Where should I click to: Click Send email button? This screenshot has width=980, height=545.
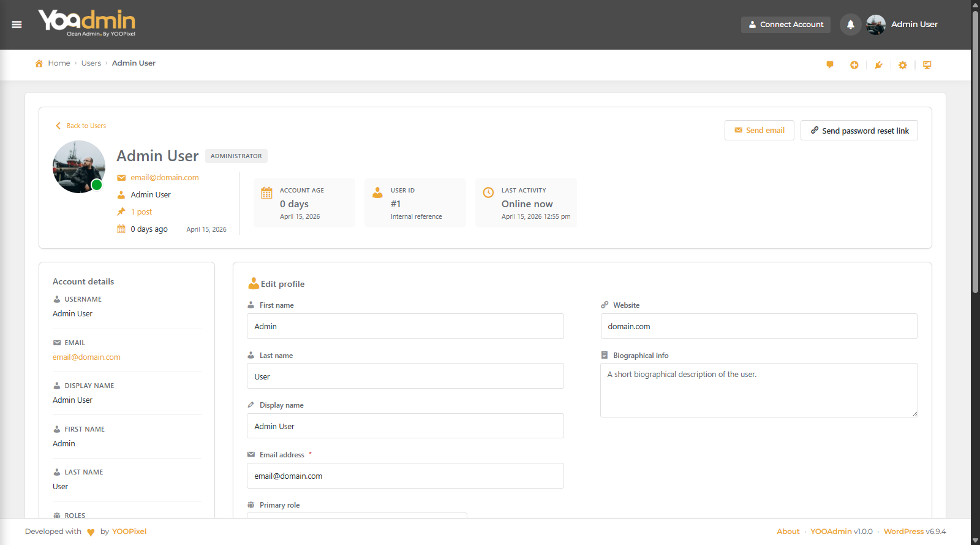coord(759,131)
